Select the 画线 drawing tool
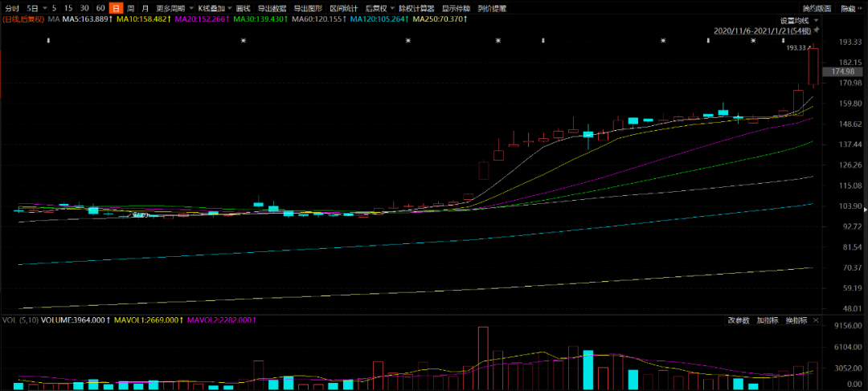 (x=243, y=8)
